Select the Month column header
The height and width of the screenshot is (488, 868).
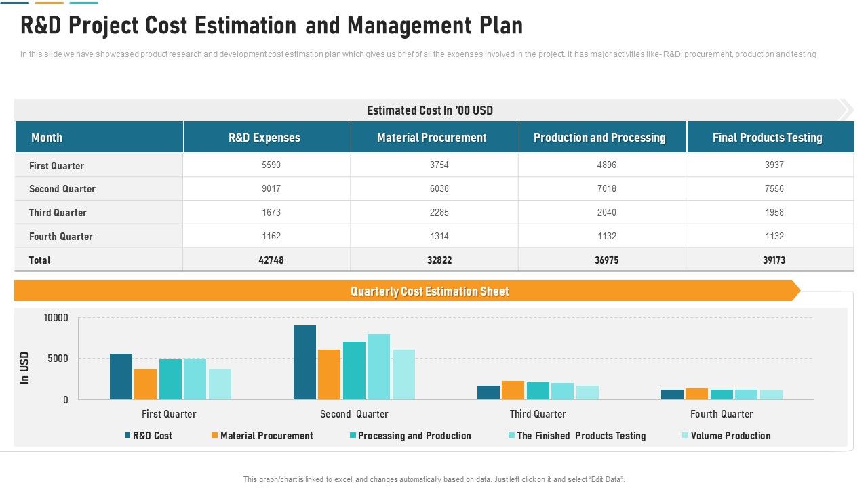pyautogui.click(x=99, y=138)
